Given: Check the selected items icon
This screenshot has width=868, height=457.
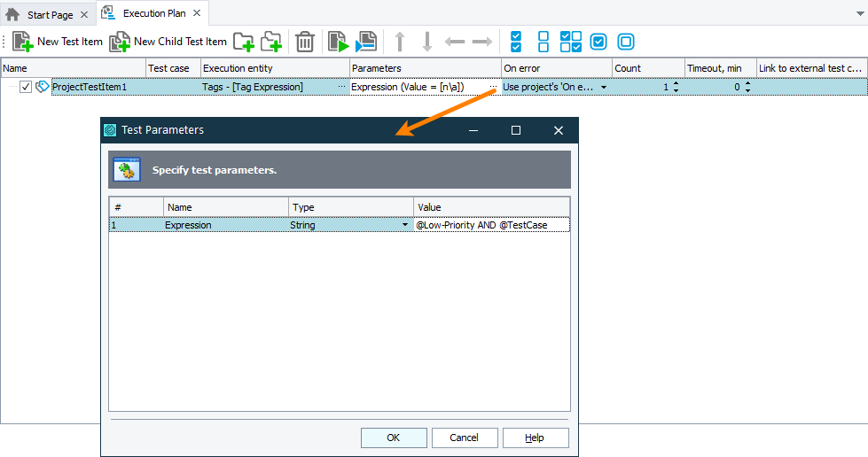Looking at the screenshot, I should point(598,42).
